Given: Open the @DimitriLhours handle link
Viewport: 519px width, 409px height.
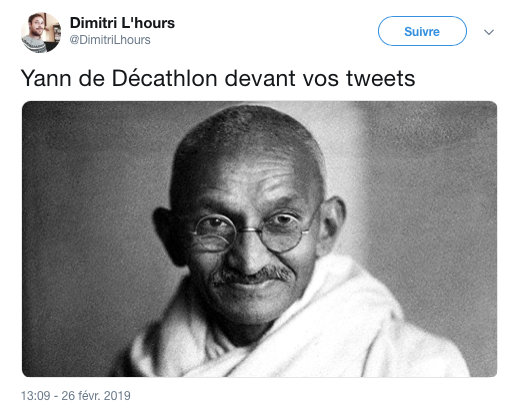Looking at the screenshot, I should pos(110,40).
